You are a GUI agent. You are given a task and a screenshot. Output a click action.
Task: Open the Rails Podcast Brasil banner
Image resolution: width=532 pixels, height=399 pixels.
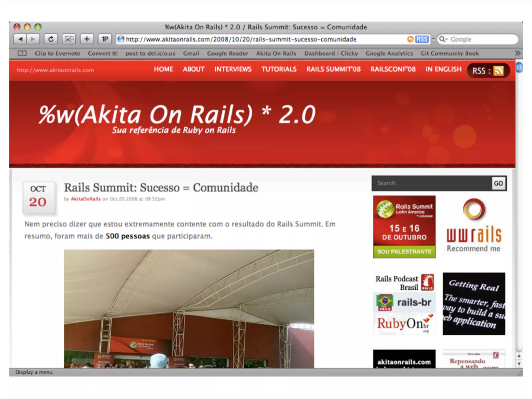pos(404,283)
